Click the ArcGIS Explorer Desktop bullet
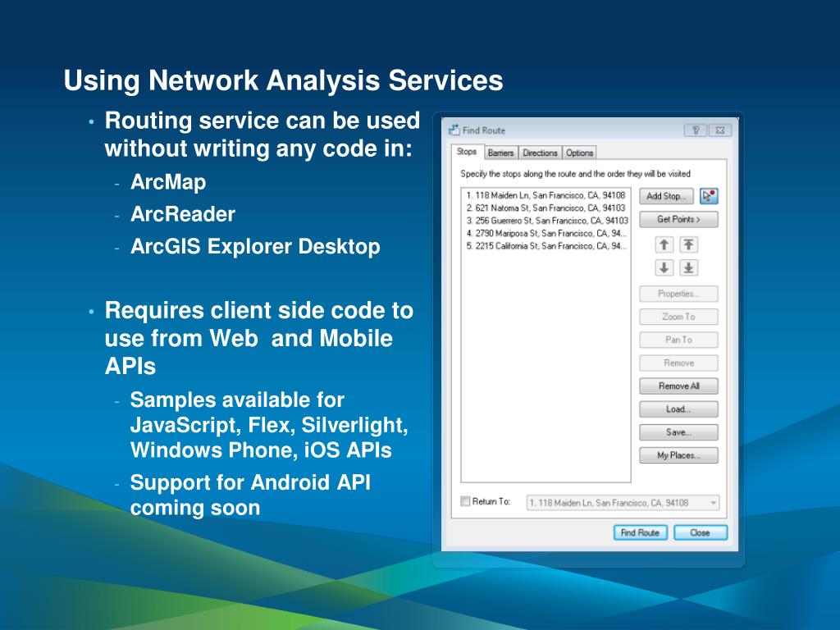The image size is (840, 630). (255, 246)
